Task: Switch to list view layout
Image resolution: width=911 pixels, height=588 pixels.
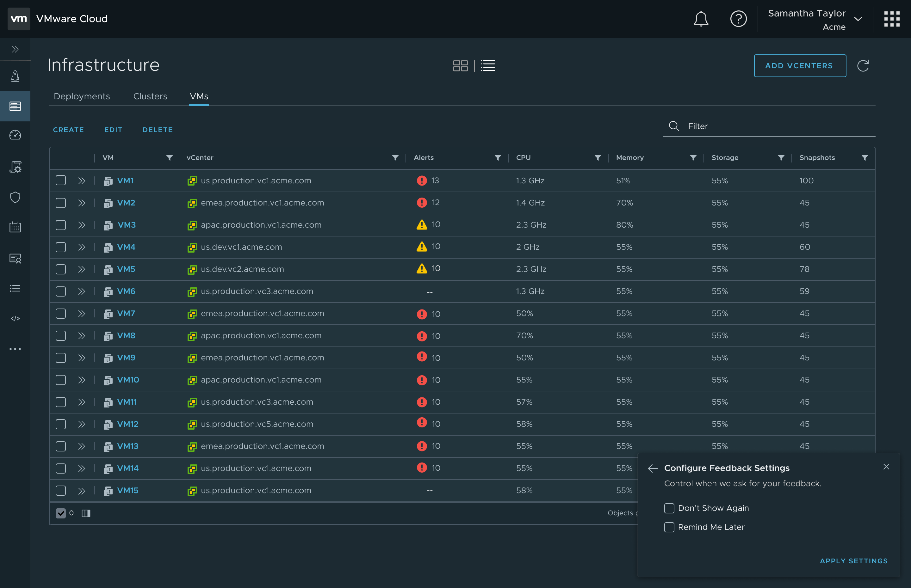Action: 488,66
